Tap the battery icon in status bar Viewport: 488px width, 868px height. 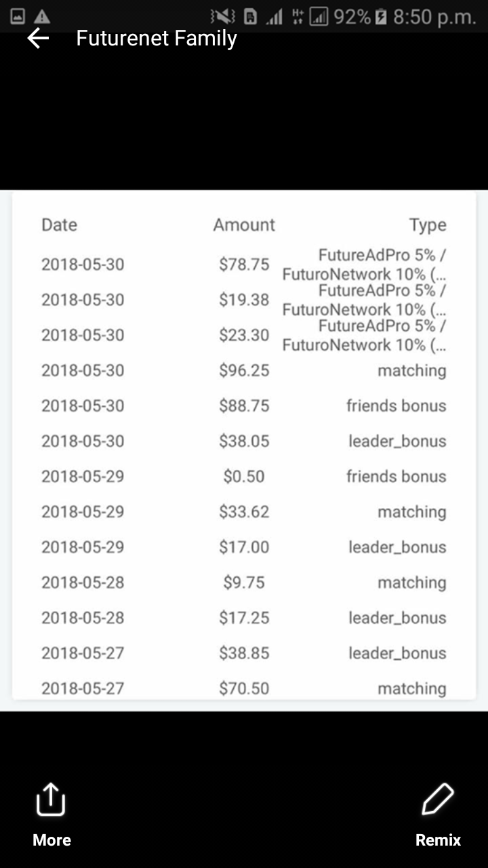(382, 16)
